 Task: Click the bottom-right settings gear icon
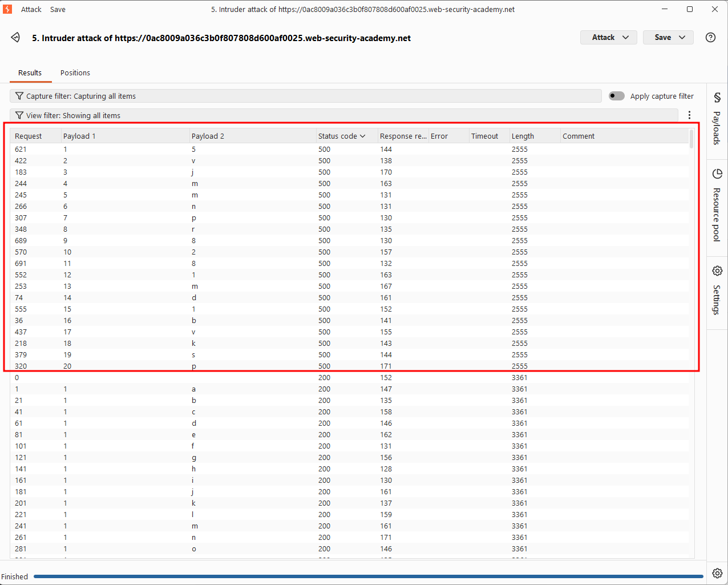(717, 573)
